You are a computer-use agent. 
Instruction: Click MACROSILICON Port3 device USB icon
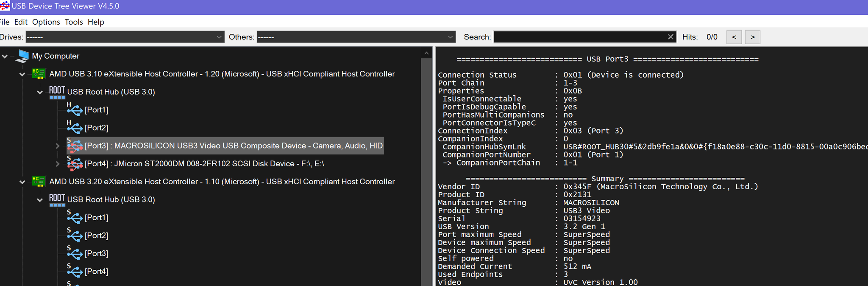(x=75, y=146)
